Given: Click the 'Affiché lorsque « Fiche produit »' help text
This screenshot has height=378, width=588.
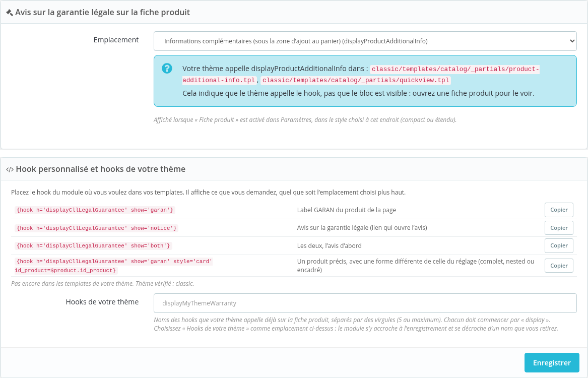Looking at the screenshot, I should (x=305, y=120).
